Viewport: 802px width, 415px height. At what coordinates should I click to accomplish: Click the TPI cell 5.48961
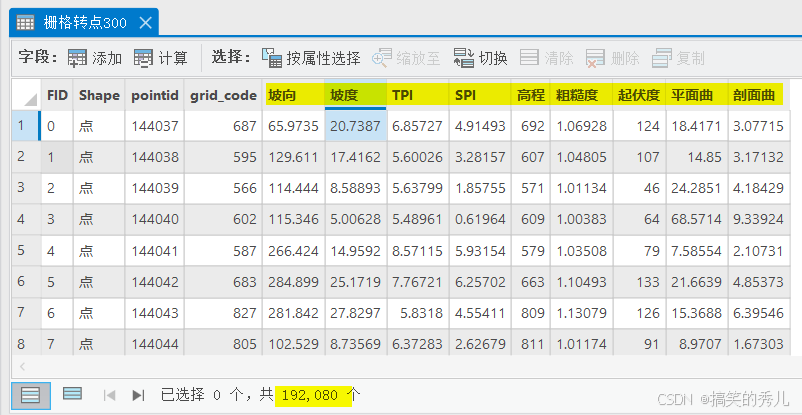418,220
